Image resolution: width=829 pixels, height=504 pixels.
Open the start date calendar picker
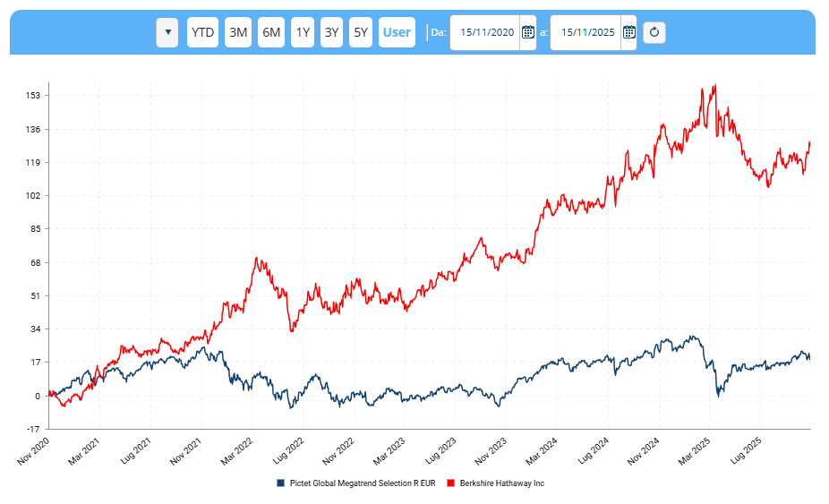tap(527, 32)
